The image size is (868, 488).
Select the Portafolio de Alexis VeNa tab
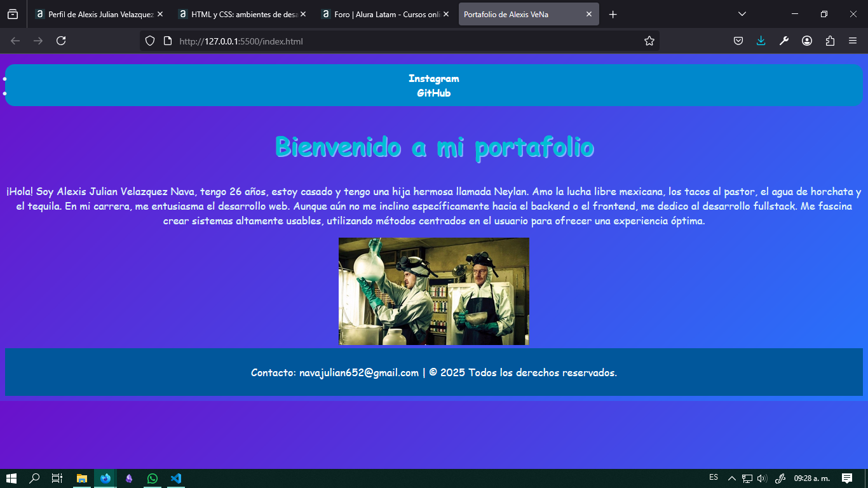[x=529, y=14]
